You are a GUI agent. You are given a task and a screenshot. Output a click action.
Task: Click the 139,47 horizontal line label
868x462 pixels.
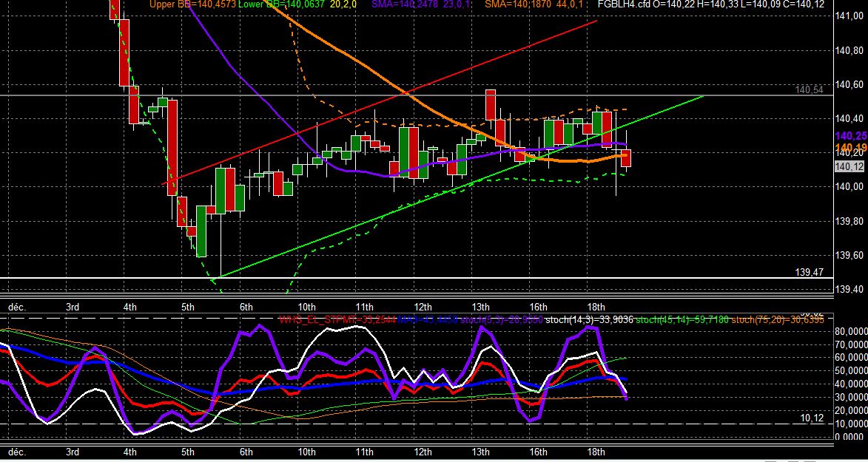tap(810, 272)
